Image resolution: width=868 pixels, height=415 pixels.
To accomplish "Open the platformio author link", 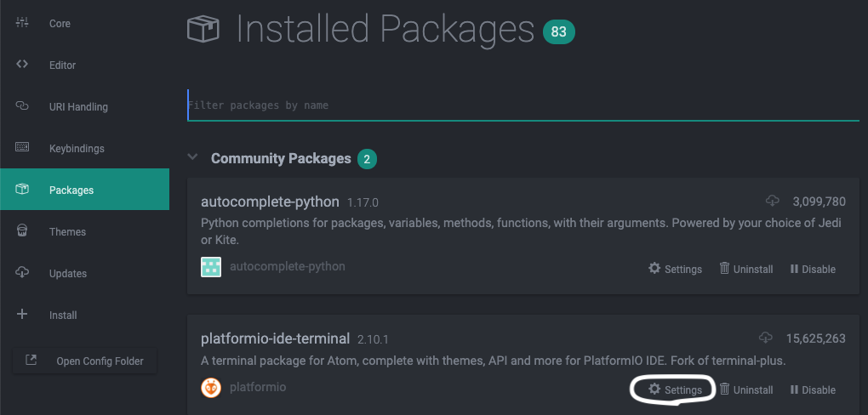I will [x=258, y=387].
